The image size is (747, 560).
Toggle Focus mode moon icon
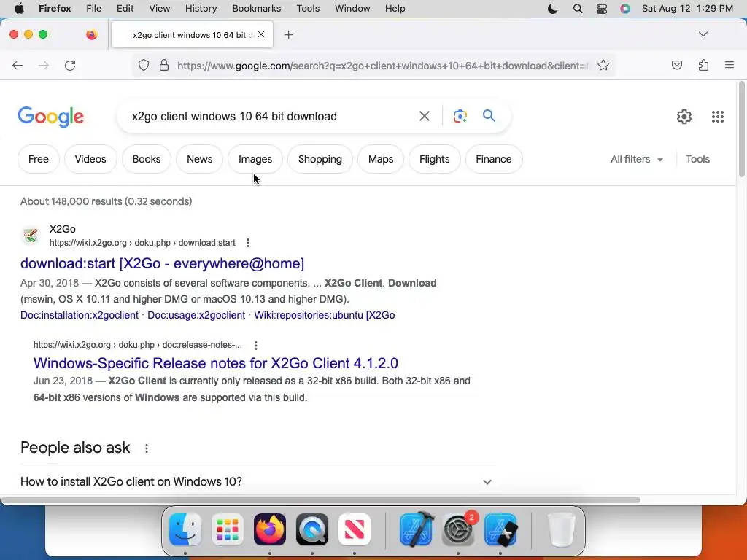click(x=553, y=9)
